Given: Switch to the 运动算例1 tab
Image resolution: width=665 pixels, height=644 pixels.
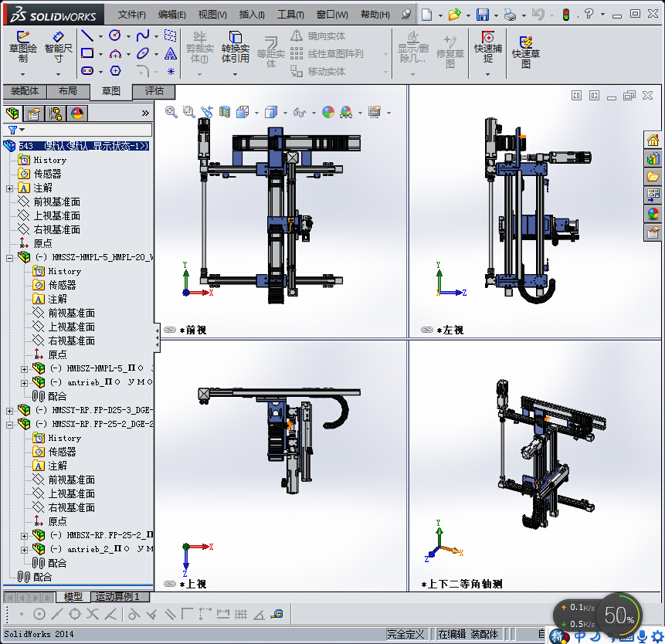Looking at the screenshot, I should tap(120, 597).
